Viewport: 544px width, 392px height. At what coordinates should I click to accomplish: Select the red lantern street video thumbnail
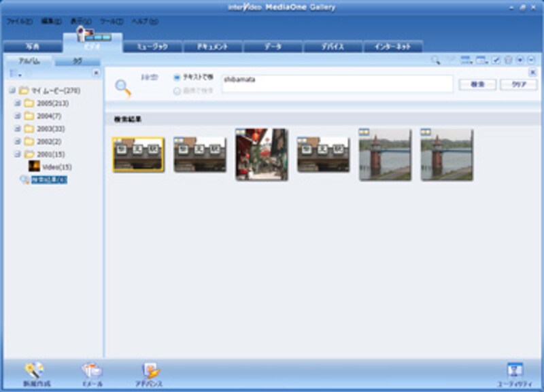point(262,155)
